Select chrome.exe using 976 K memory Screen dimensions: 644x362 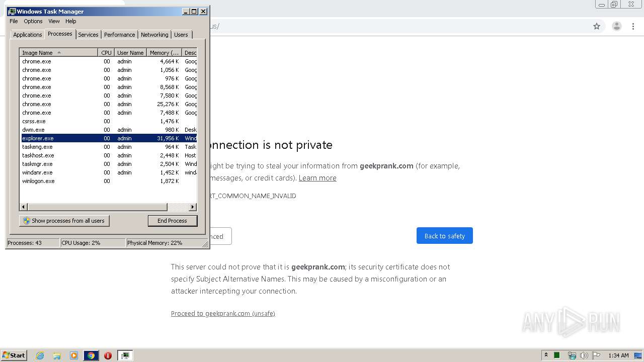(x=108, y=78)
